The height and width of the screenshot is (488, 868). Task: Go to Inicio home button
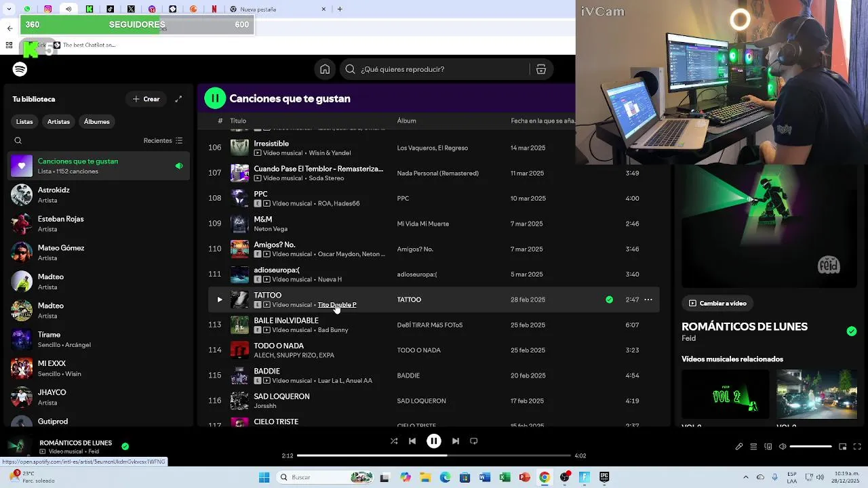[x=325, y=69]
